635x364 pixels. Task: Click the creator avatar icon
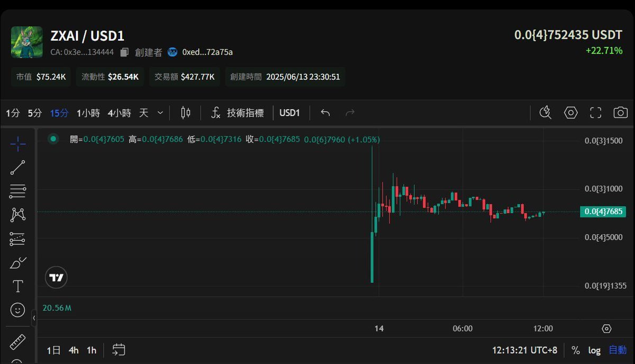click(173, 52)
